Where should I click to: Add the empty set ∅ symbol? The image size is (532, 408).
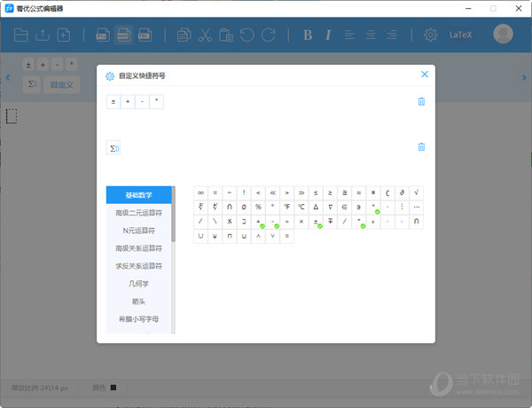(x=244, y=207)
